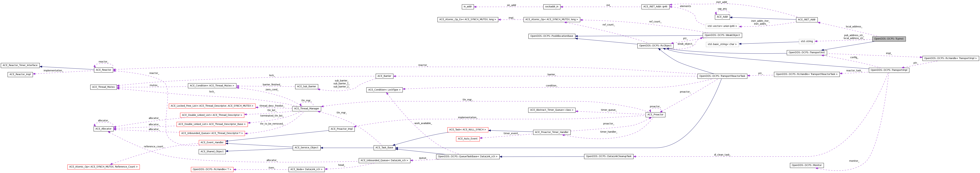Click ACE_Unbounded_Queue< ACE_Thread_Descriptor * > node
The height and width of the screenshot is (173, 980).
(x=212, y=133)
